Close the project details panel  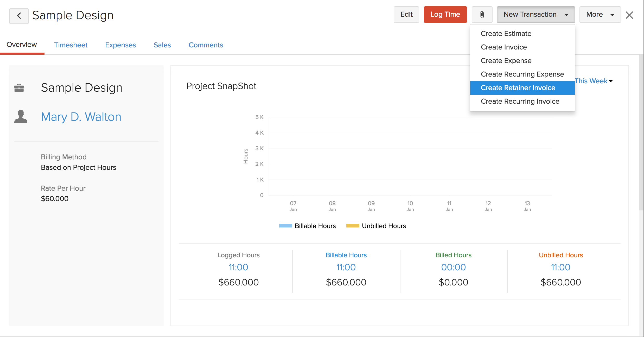click(629, 15)
